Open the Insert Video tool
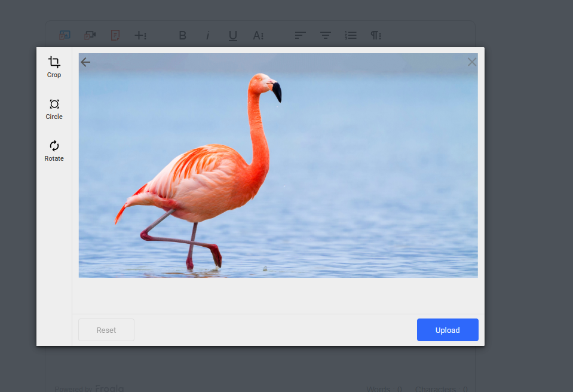 [90, 35]
